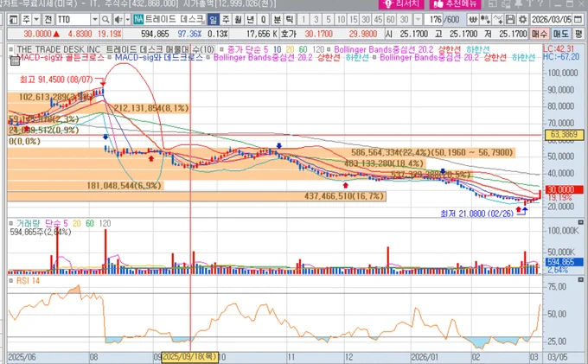Toggle the 전 button next to symbol
The width and height of the screenshot is (588, 364).
(48, 19)
